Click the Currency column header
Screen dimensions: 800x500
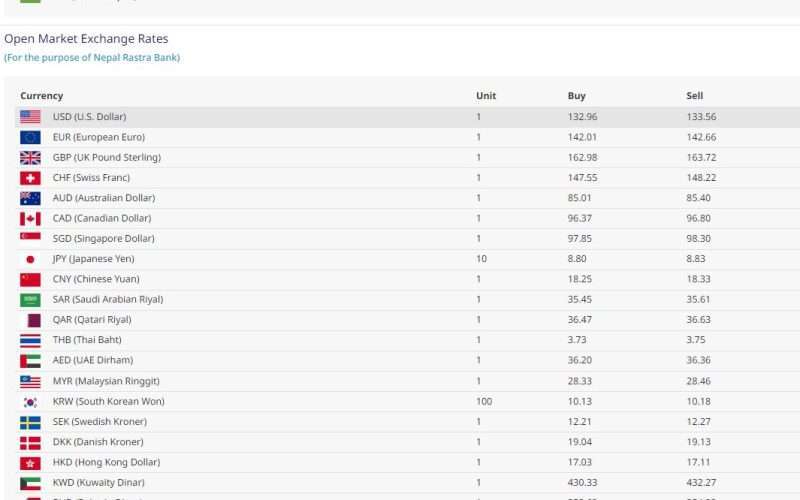41,96
